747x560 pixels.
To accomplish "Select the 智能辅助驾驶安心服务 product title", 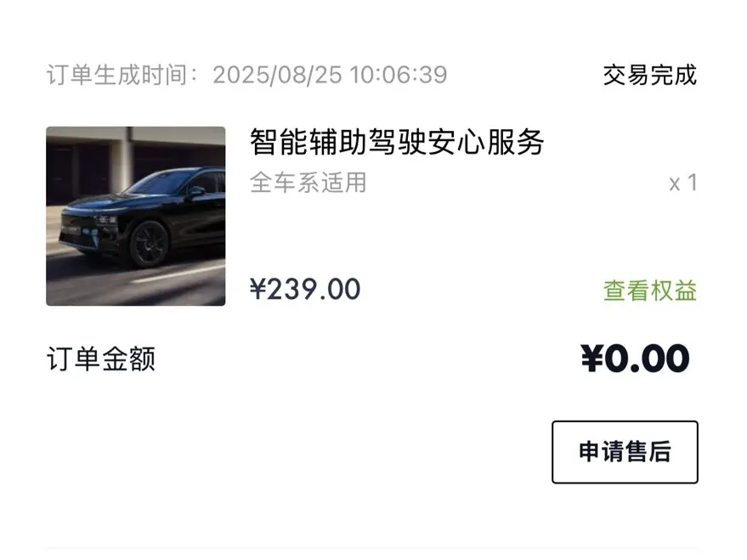I will [397, 142].
